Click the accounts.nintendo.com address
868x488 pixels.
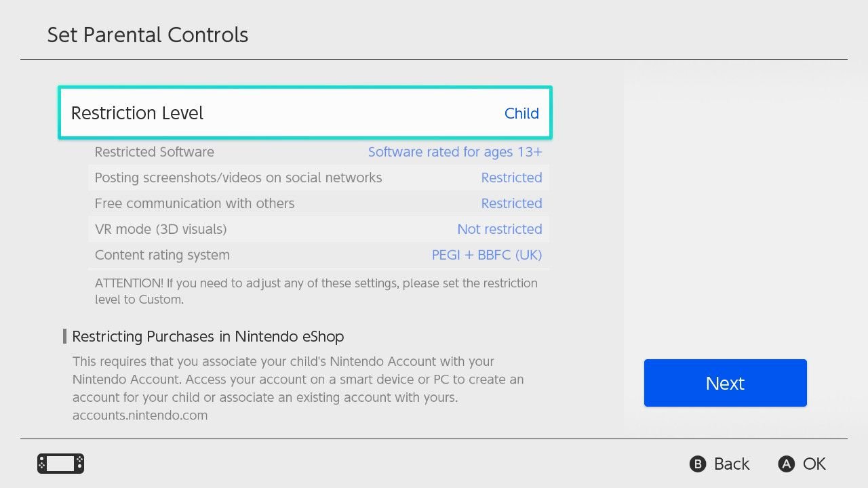140,415
